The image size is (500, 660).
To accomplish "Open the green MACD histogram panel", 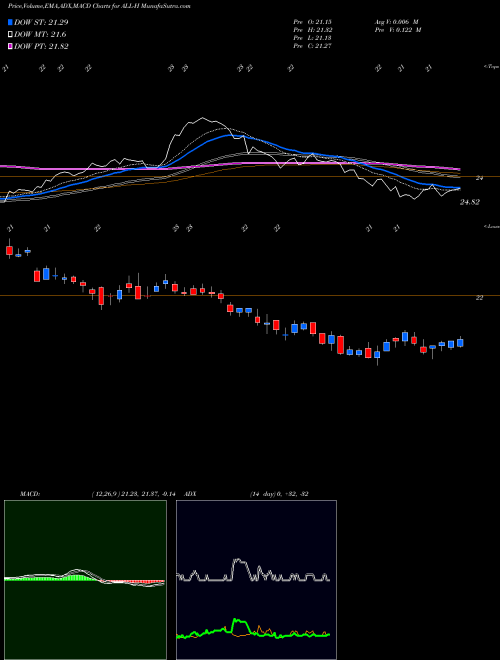I will coord(85,580).
